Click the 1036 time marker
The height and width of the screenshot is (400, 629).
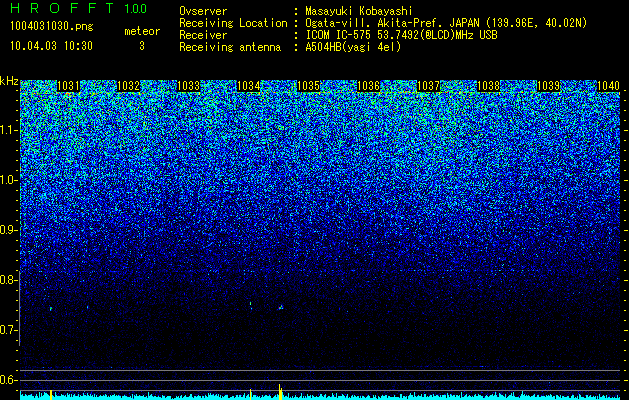[368, 86]
